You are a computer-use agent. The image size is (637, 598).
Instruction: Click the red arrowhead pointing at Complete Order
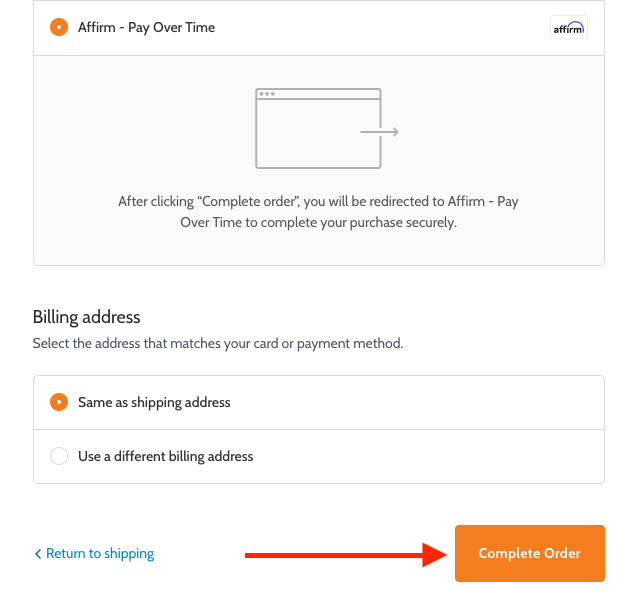click(x=434, y=555)
